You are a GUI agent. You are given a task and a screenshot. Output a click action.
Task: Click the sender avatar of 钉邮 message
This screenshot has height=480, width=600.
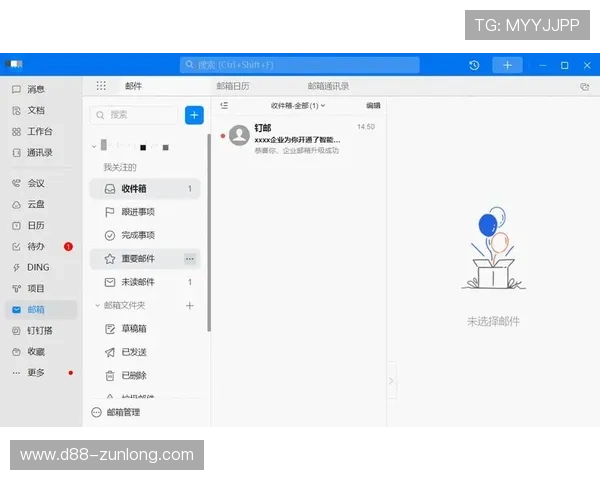coord(239,135)
